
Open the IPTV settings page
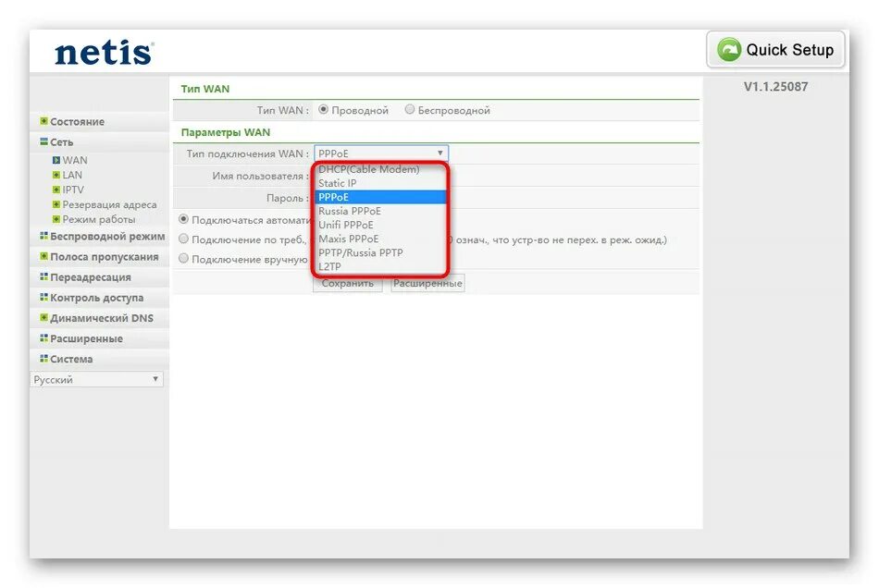point(73,190)
